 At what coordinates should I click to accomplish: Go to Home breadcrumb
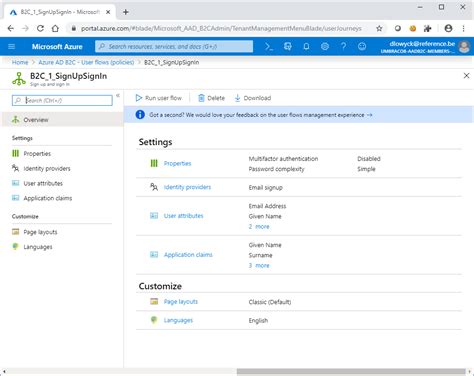[20, 62]
